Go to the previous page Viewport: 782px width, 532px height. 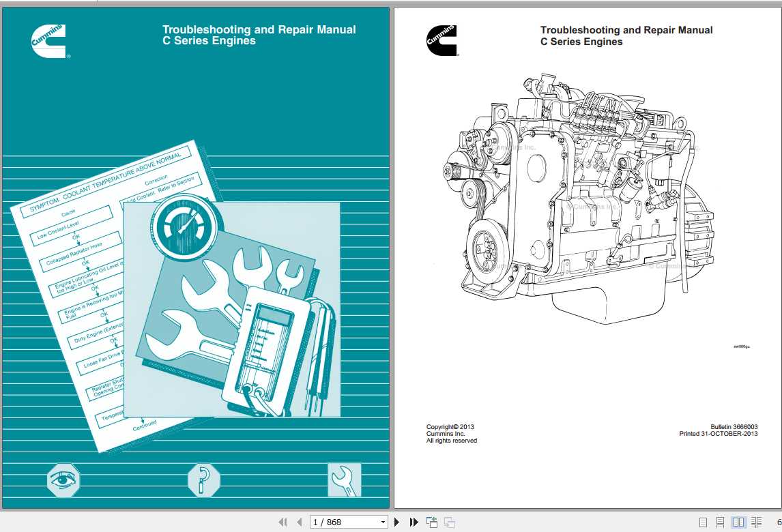[300, 522]
